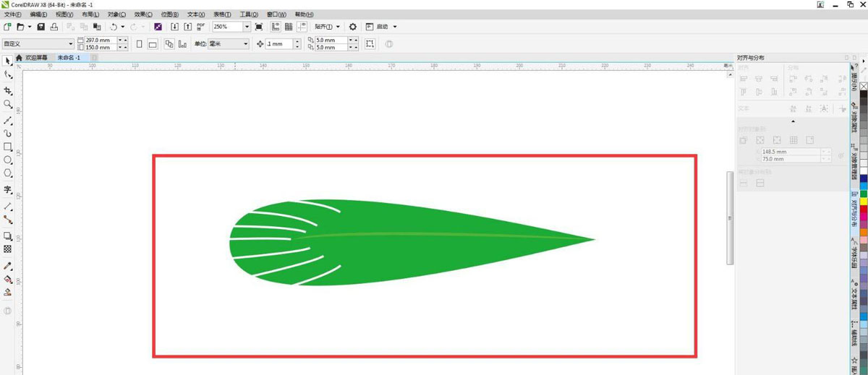Click the Save floppy disk icon

tap(41, 27)
